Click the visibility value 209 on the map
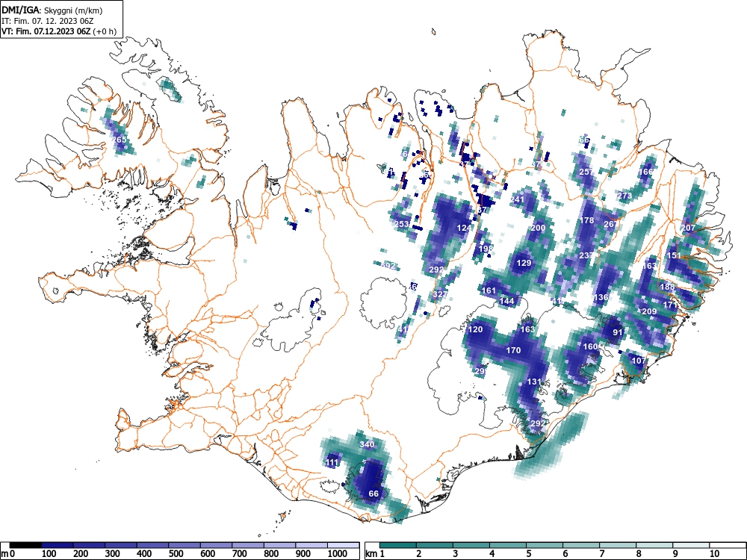747x560 pixels. [649, 311]
